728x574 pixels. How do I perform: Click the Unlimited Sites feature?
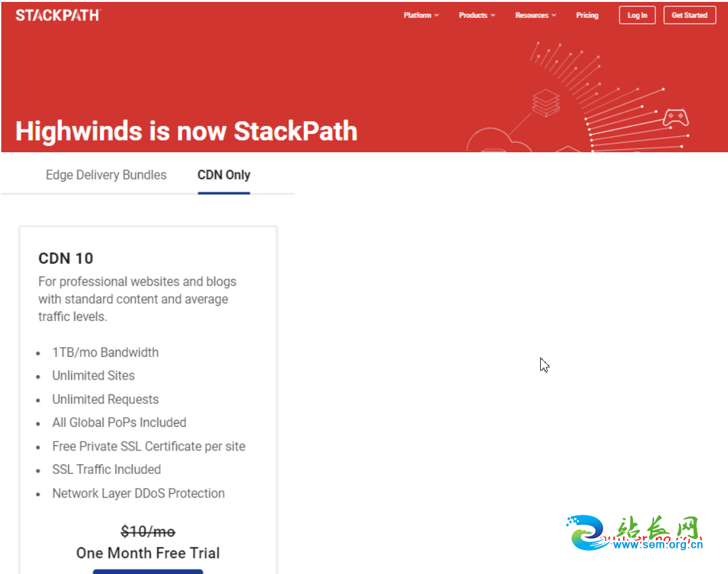(x=94, y=375)
